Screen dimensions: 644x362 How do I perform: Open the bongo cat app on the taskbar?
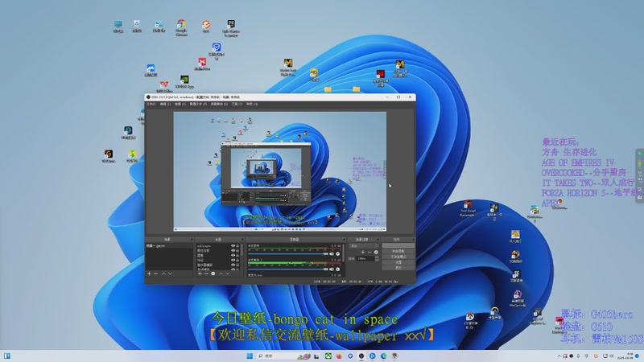pyautogui.click(x=394, y=356)
